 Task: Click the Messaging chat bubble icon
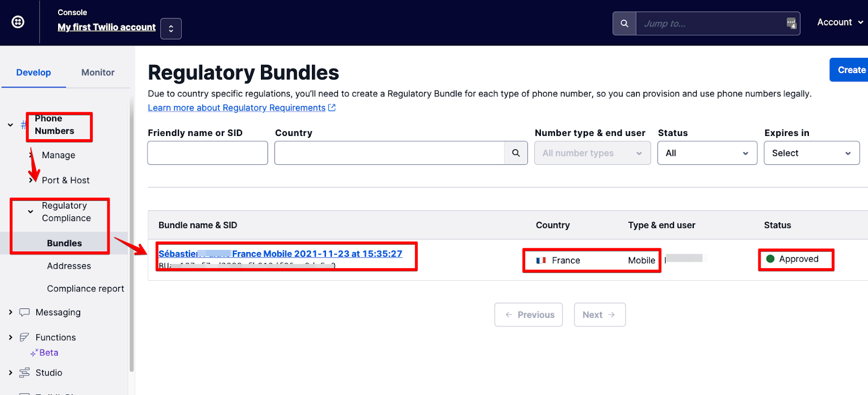24,313
